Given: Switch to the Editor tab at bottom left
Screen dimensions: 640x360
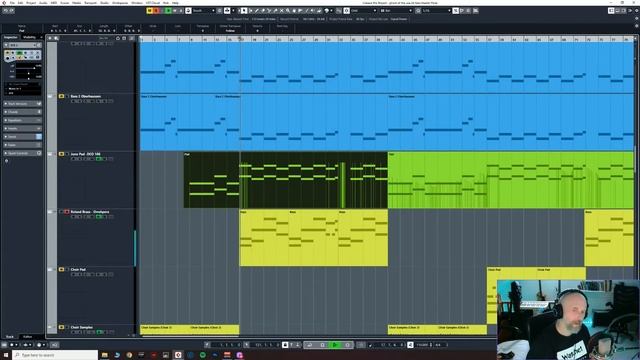Looking at the screenshot, I should coord(27,337).
